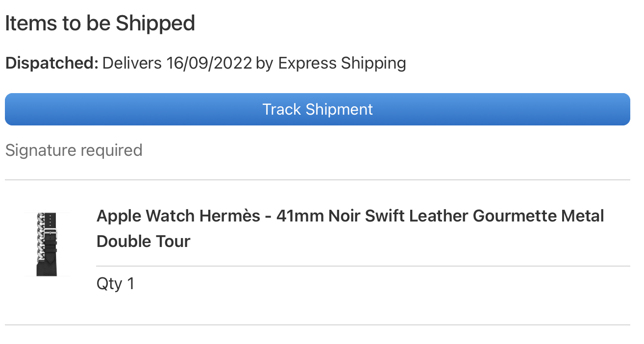
Task: Click the Track Shipment button
Action: [317, 109]
